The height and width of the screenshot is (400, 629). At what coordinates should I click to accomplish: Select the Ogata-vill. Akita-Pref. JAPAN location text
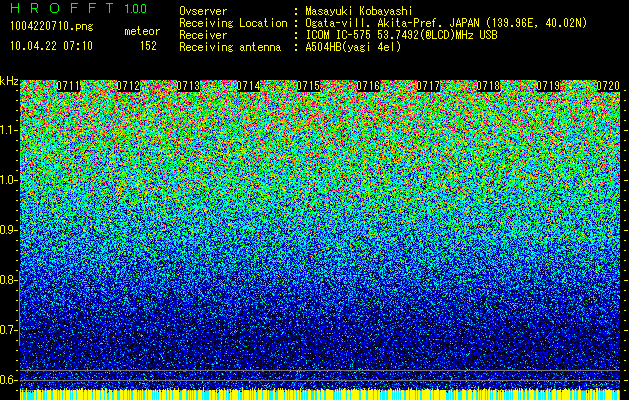446,24
